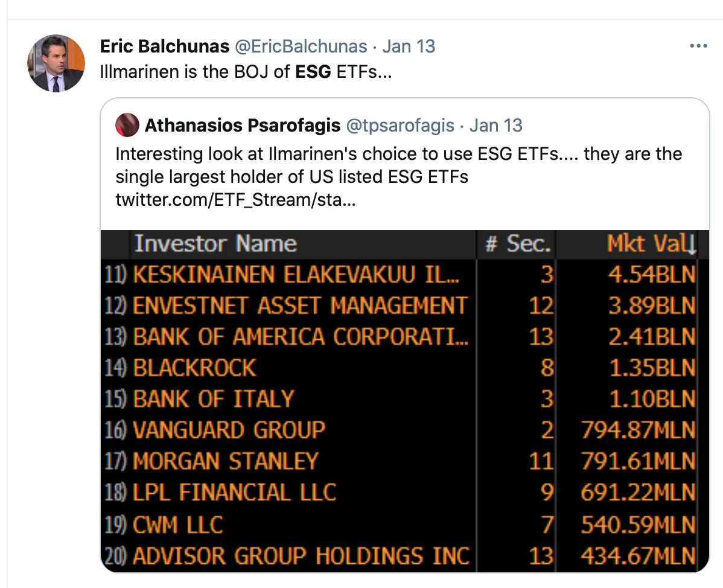Click the Vanguard Group row
Image resolution: width=723 pixels, height=588 pixels.
click(x=229, y=430)
